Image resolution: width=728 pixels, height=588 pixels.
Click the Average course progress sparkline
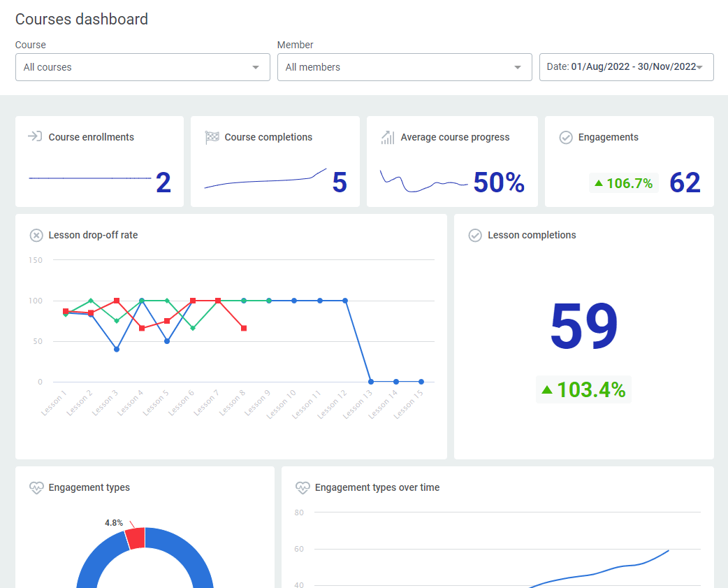pyautogui.click(x=423, y=182)
